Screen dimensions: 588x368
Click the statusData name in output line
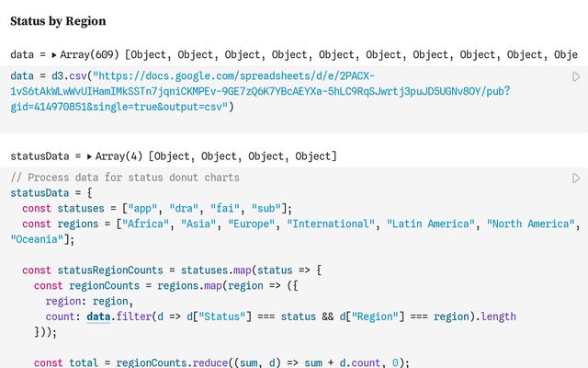39,156
